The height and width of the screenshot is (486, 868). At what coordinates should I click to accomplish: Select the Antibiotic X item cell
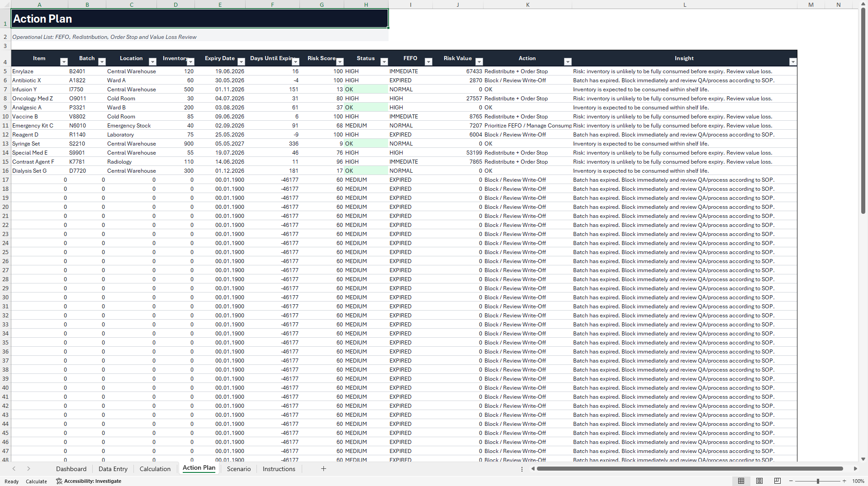click(x=39, y=80)
